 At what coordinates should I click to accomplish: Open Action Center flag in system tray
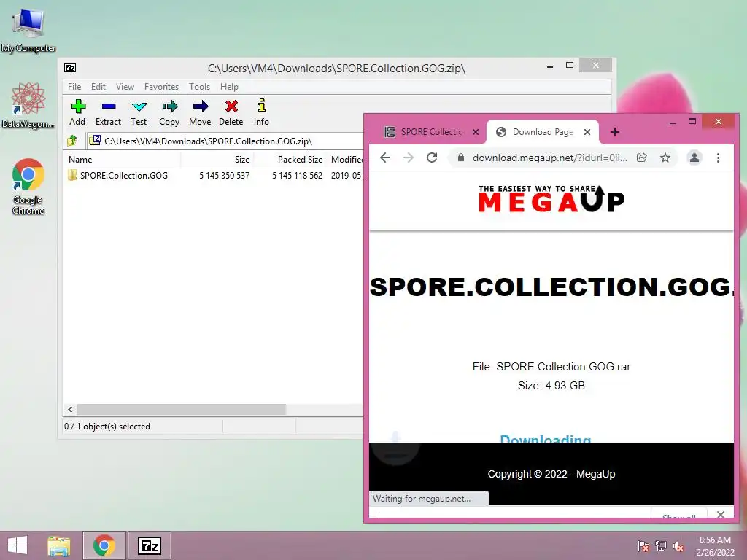[x=643, y=545]
